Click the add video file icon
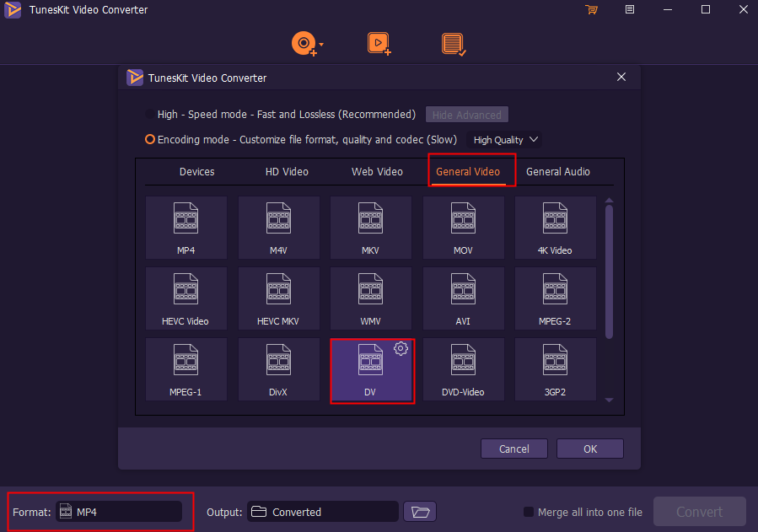Screen dimensions: 758x532 tap(379, 44)
